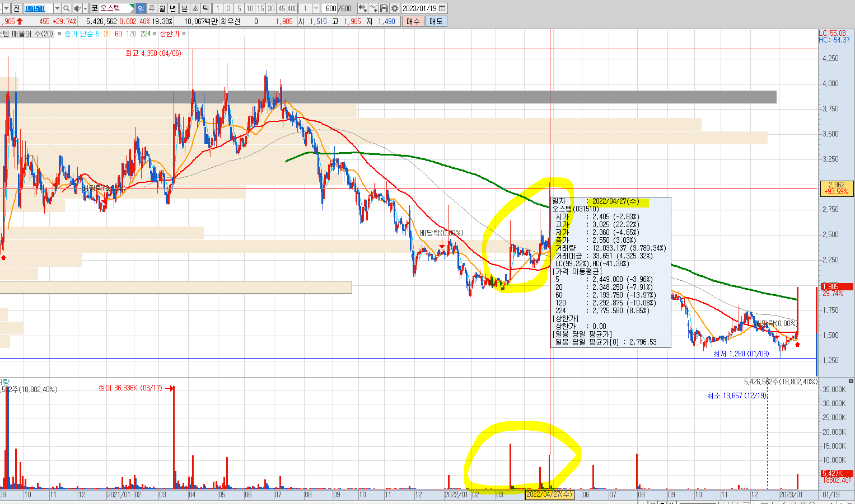855x504 pixels.
Task: Select the 3 interval button
Action: tap(228, 8)
